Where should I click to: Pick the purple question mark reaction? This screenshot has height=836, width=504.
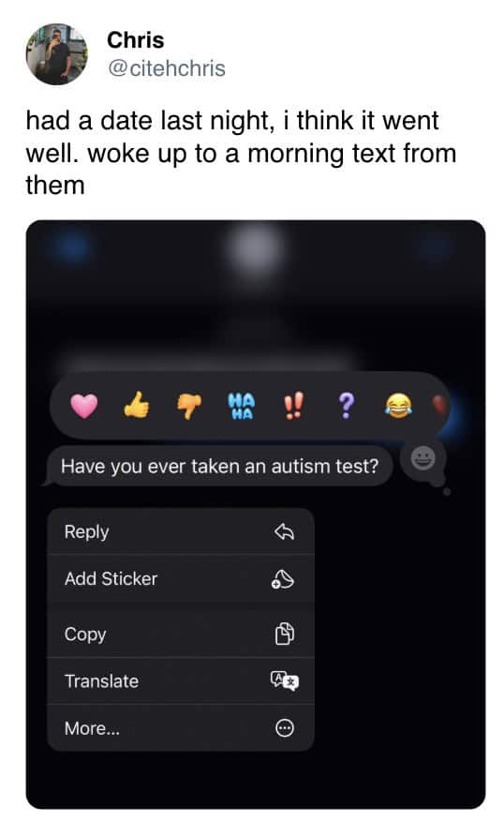(346, 406)
